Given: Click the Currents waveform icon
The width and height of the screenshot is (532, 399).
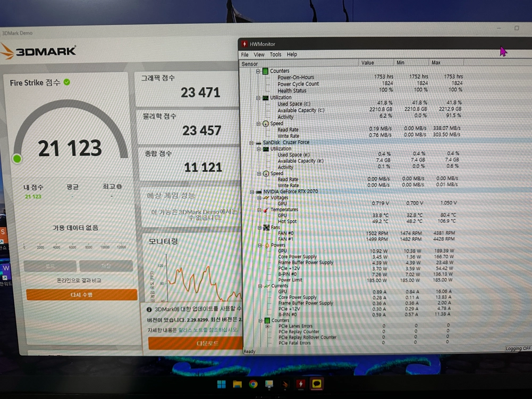Looking at the screenshot, I should coord(267,286).
